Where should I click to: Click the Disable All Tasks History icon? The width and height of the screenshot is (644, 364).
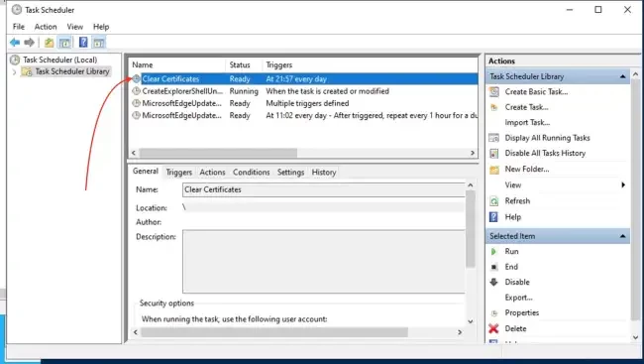[x=494, y=154]
